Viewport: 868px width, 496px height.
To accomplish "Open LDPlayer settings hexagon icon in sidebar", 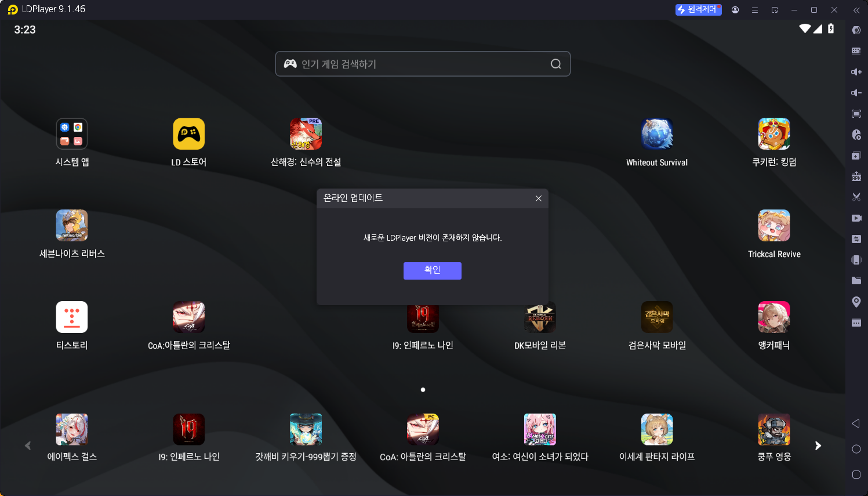I will pyautogui.click(x=856, y=30).
